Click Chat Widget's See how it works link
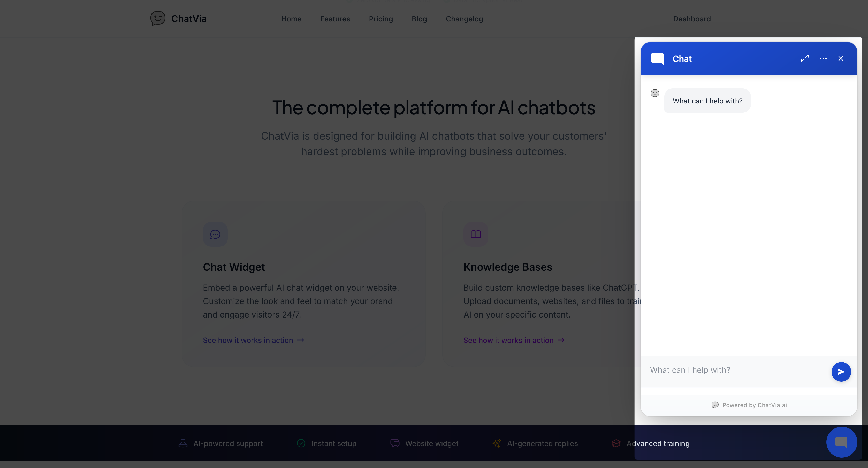 coord(253,340)
